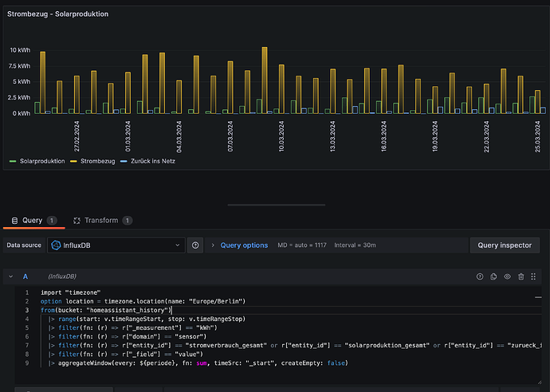Click panel title Strombezug - Solarproduktion

[x=58, y=14]
